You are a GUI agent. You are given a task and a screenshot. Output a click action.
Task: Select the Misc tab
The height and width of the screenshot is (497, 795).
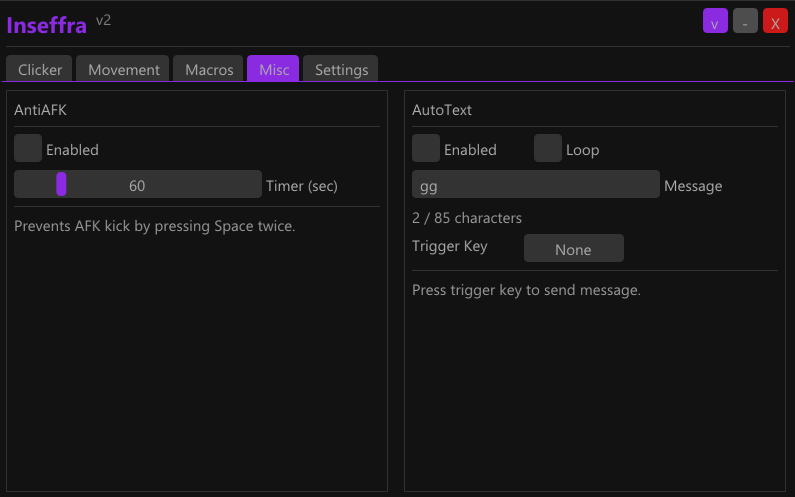point(273,69)
